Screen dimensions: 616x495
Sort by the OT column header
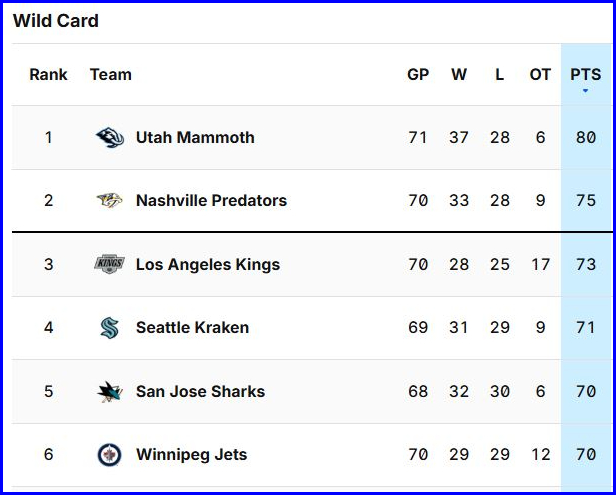point(540,74)
